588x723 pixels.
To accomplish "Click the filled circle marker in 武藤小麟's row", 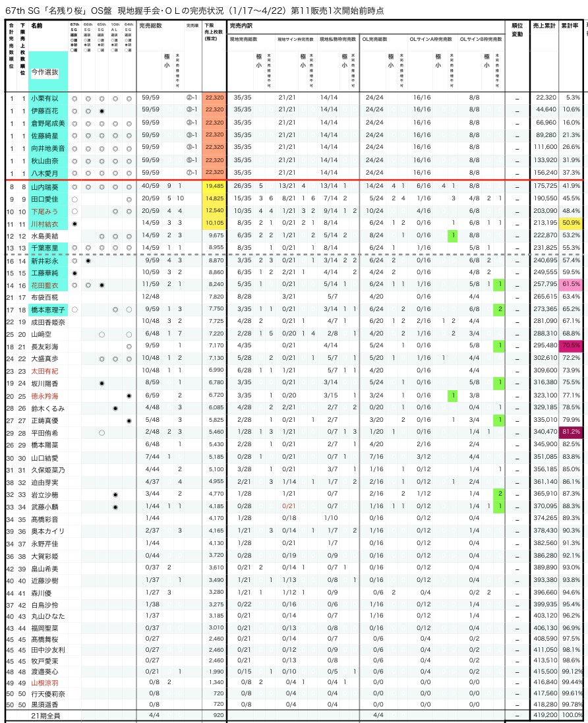I will click(x=115, y=506).
